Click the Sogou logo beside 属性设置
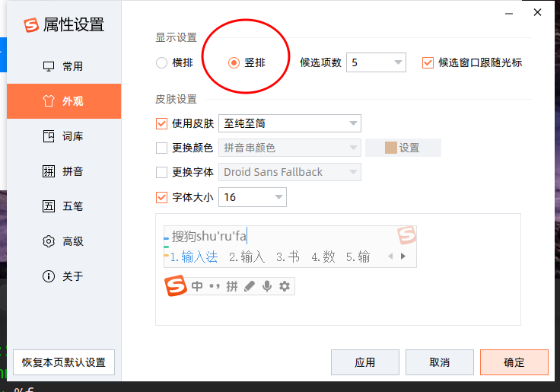Viewport: 560px width, 392px height. point(31,25)
